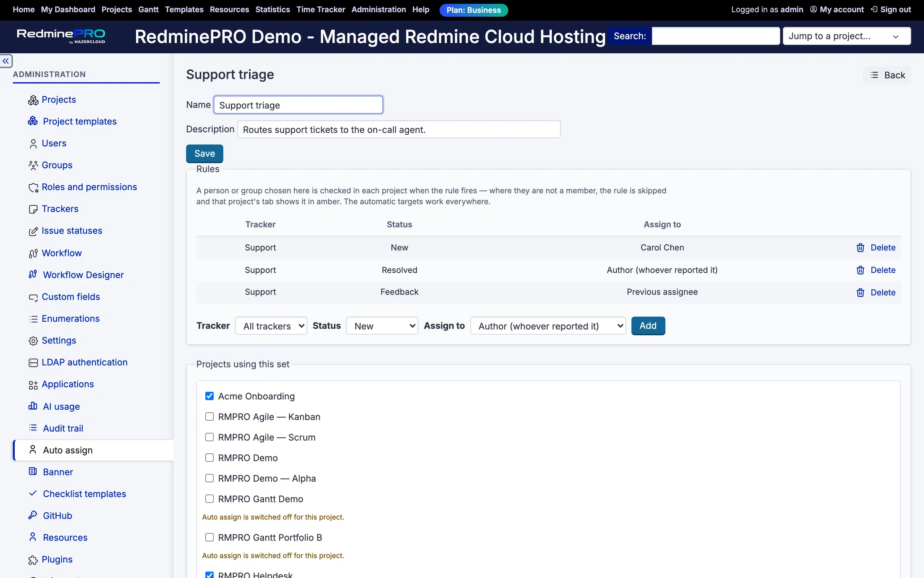Click the LDAP authentication server icon
Screen dimensions: 924x578
click(33, 363)
